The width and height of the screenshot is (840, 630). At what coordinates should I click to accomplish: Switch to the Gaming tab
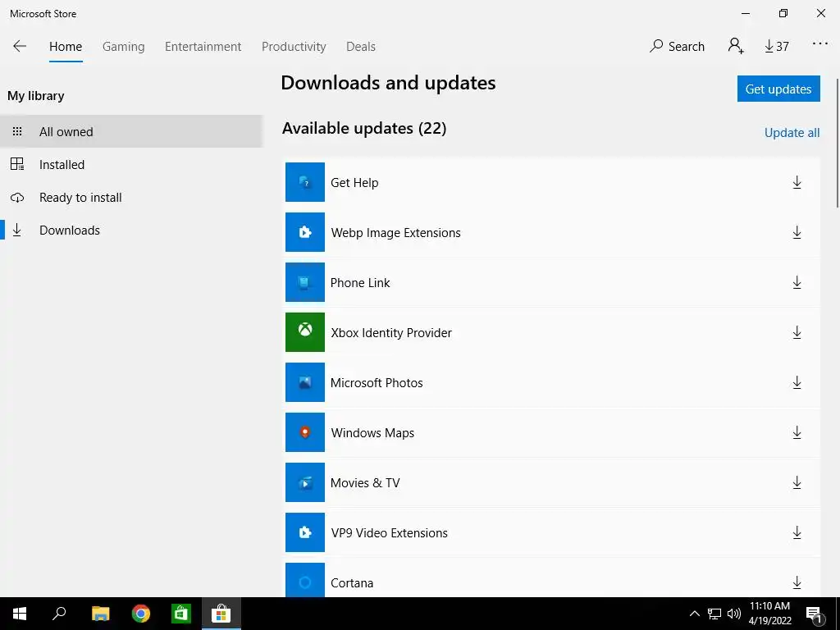click(x=123, y=47)
